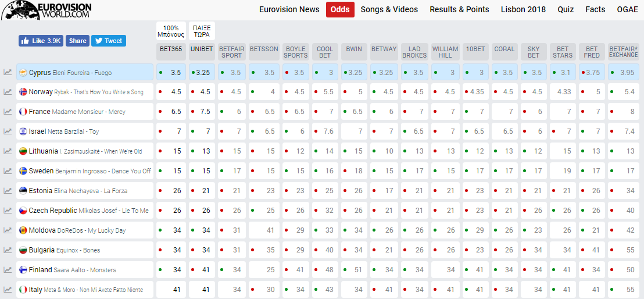Click the BETSSON column header
Screen dimensions: 644x299
click(x=264, y=52)
